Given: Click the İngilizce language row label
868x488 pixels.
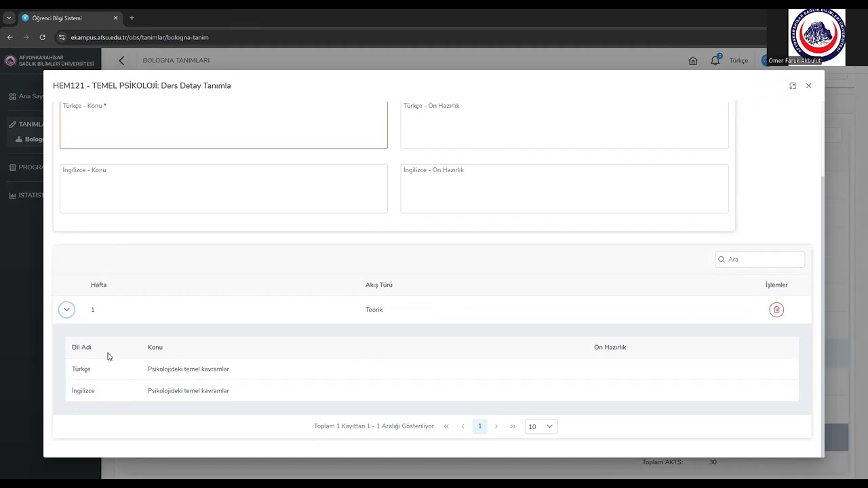Looking at the screenshot, I should click(83, 391).
